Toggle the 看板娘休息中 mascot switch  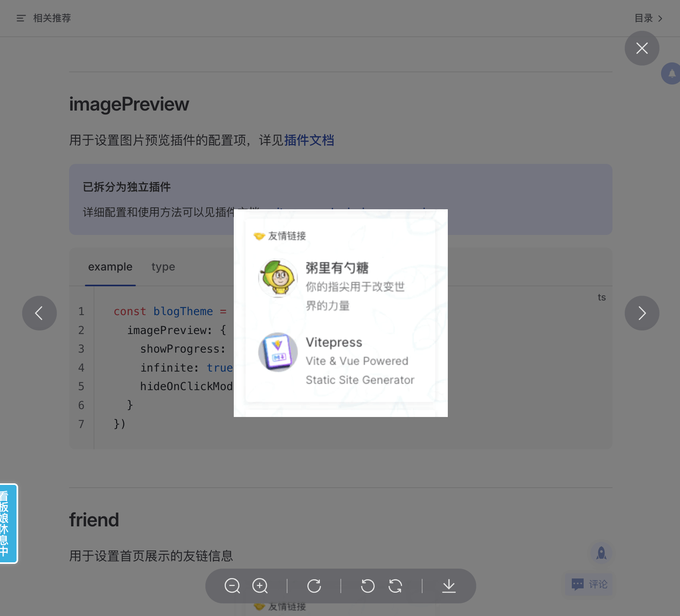pyautogui.click(x=8, y=523)
